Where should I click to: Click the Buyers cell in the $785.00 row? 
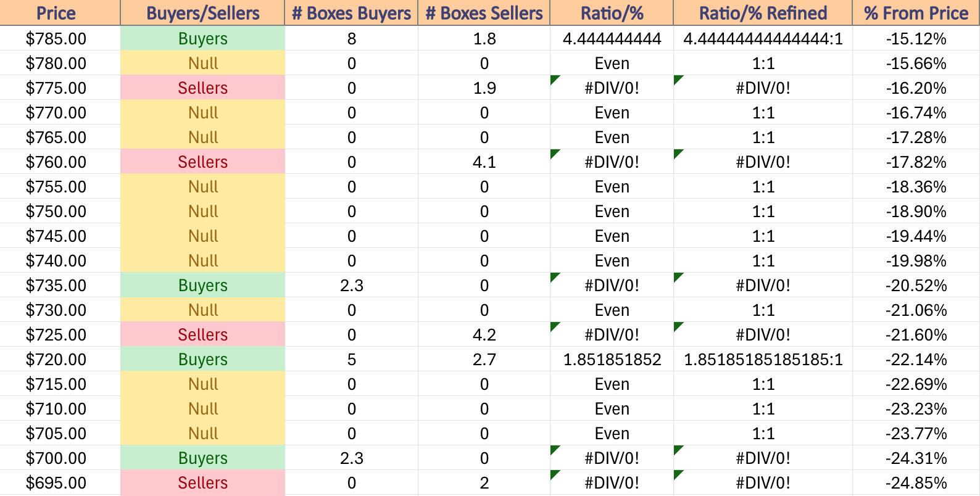(x=202, y=38)
